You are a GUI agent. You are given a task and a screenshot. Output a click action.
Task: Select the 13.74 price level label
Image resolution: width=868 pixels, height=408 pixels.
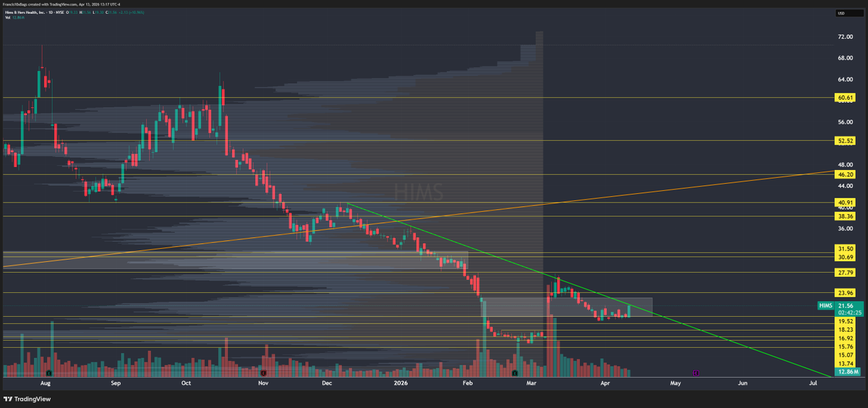[x=846, y=364]
